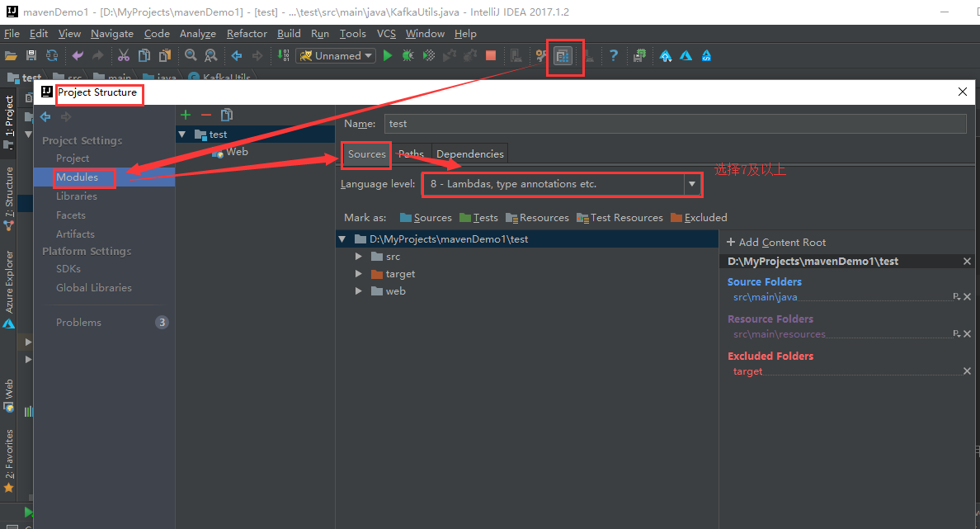Click the SDK chip toolbar icon
The width and height of the screenshot is (980, 529).
639,55
